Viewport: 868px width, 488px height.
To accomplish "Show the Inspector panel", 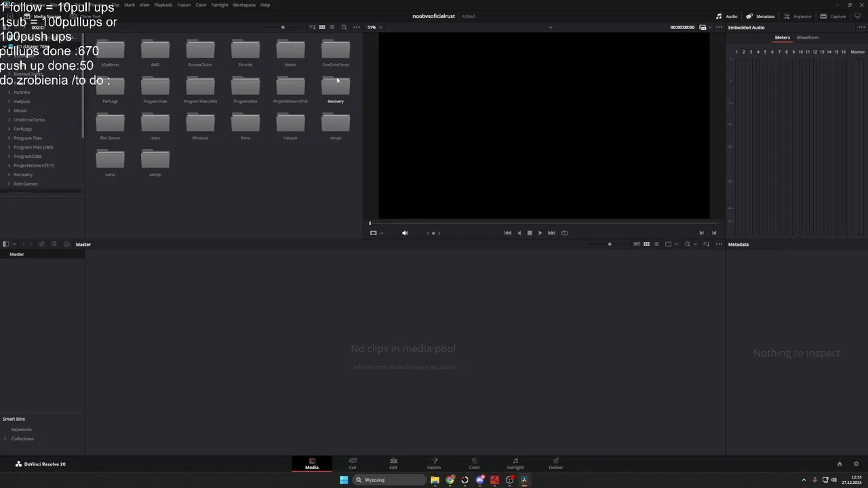I will 798,16.
